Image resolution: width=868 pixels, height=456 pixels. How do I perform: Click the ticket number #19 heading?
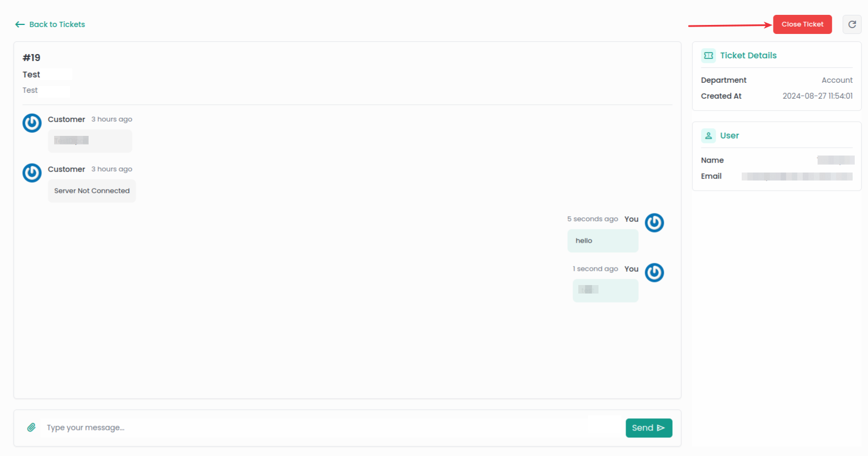click(31, 58)
